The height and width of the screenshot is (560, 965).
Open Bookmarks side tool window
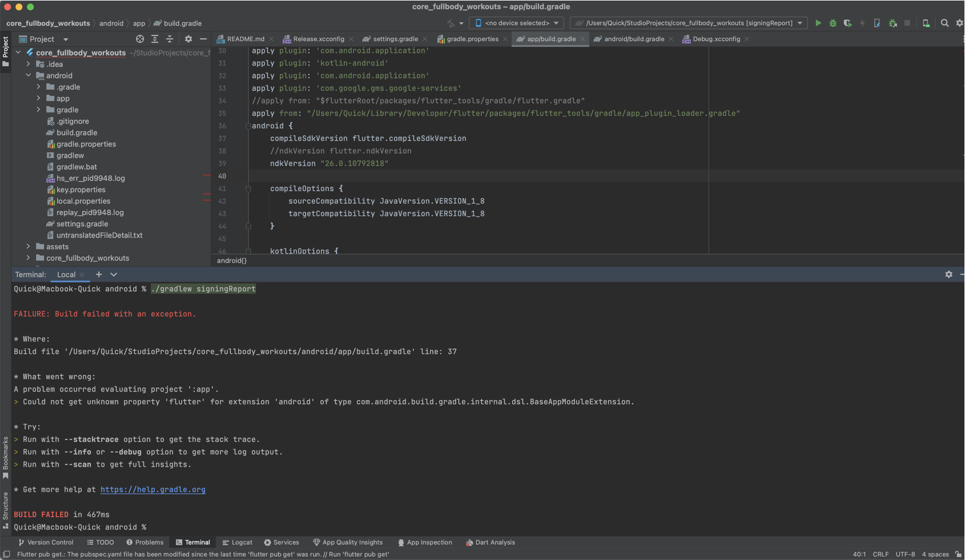tap(5, 458)
